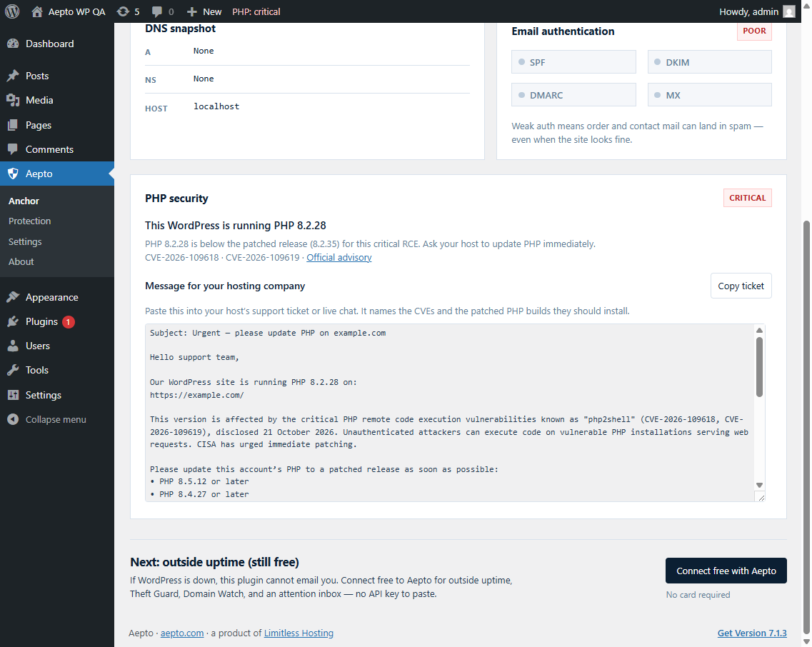Click the PHP: critical admin bar item
Screen dimensions: 812x647
[x=256, y=11]
